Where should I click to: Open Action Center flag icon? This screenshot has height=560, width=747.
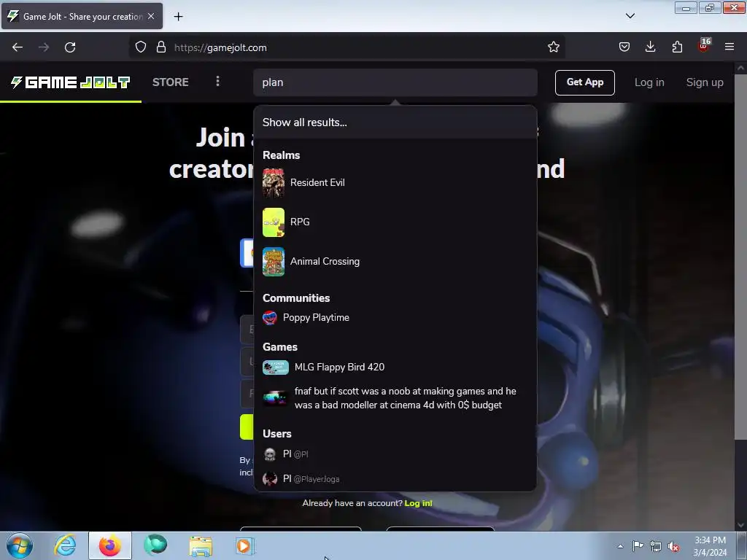pos(638,546)
